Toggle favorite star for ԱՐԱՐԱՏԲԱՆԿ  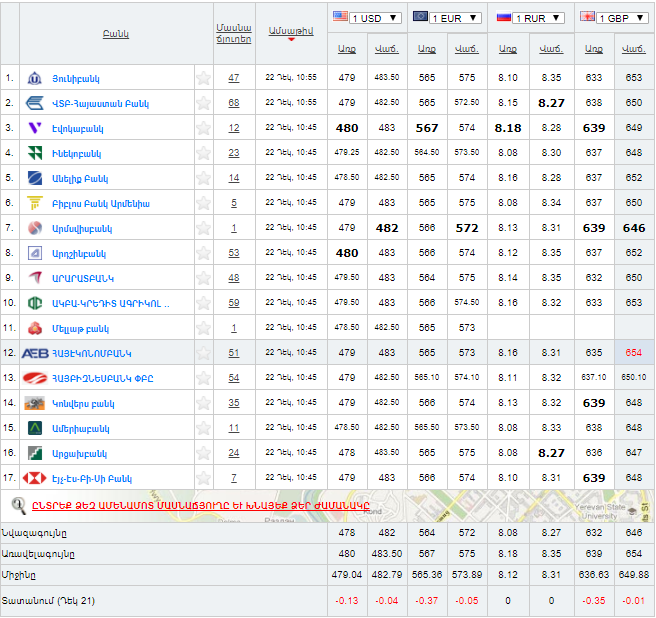pos(203,278)
